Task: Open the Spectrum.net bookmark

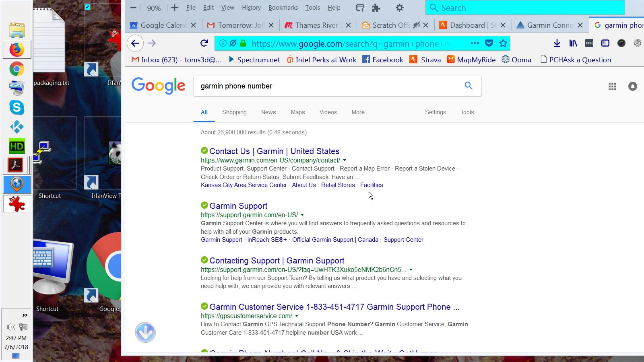Action: click(254, 60)
